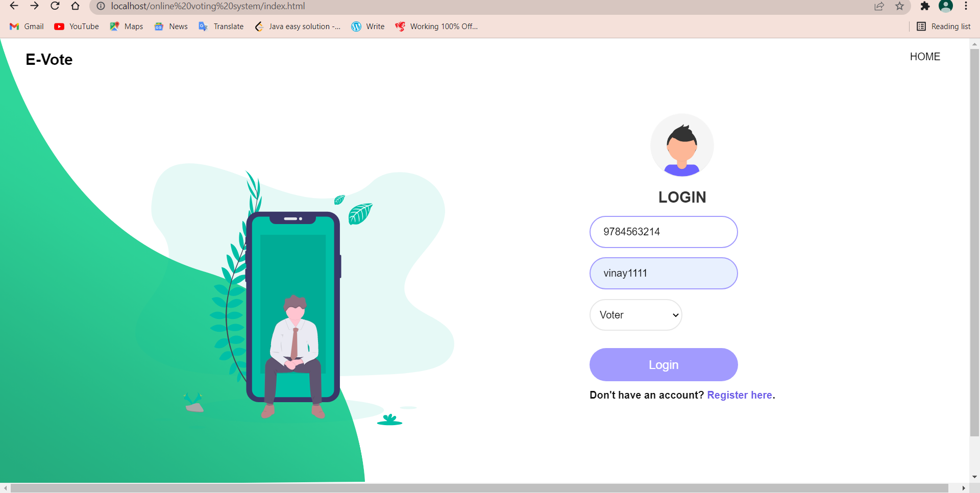Open the Java easy solution bookmark
Image resolution: width=980 pixels, height=493 pixels.
298,27
